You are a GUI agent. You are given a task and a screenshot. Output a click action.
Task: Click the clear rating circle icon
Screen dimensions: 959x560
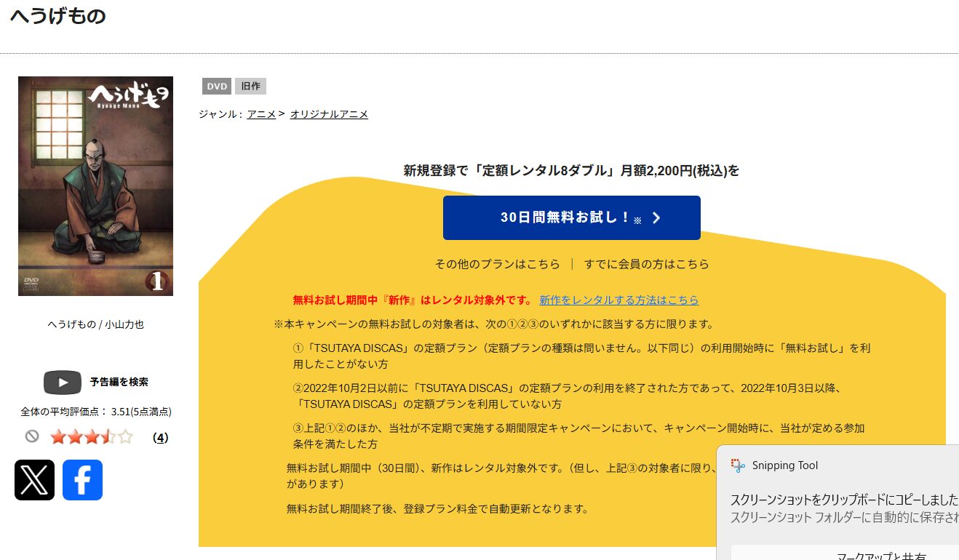31,436
